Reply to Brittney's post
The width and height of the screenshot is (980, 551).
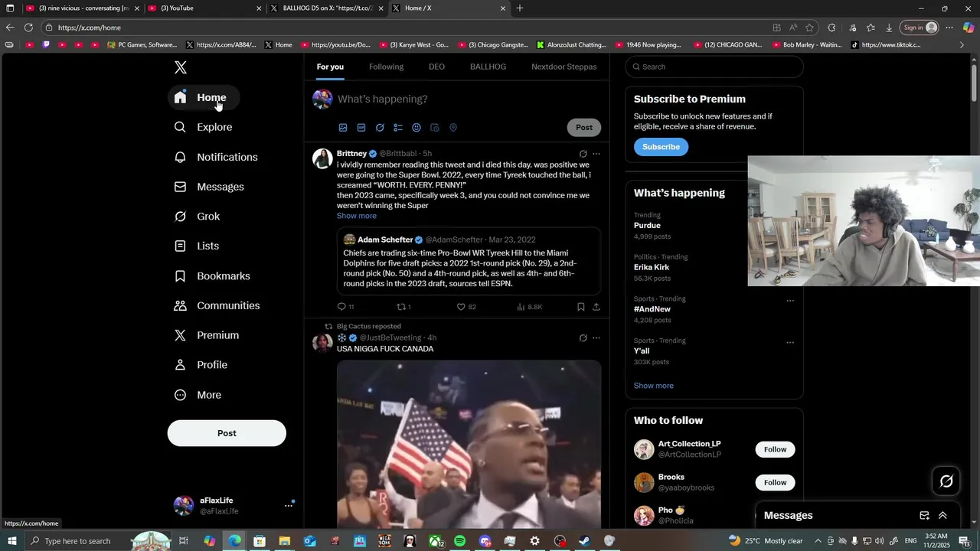tap(345, 307)
